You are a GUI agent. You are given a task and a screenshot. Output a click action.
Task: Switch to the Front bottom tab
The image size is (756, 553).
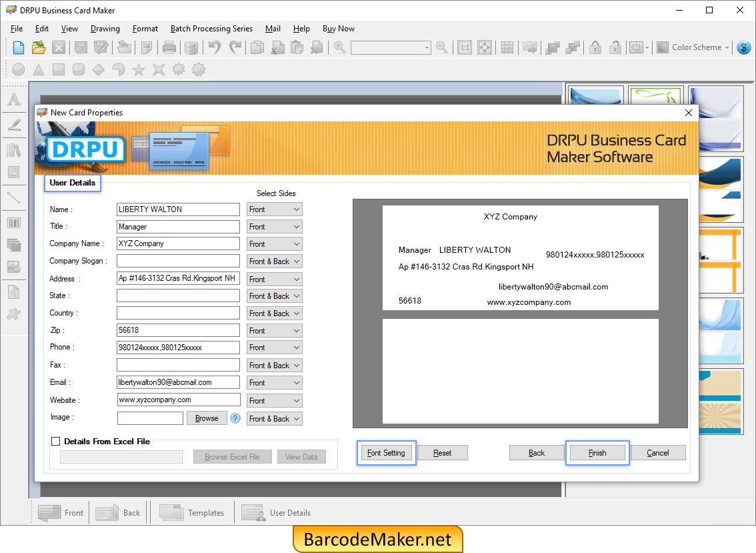tap(61, 512)
